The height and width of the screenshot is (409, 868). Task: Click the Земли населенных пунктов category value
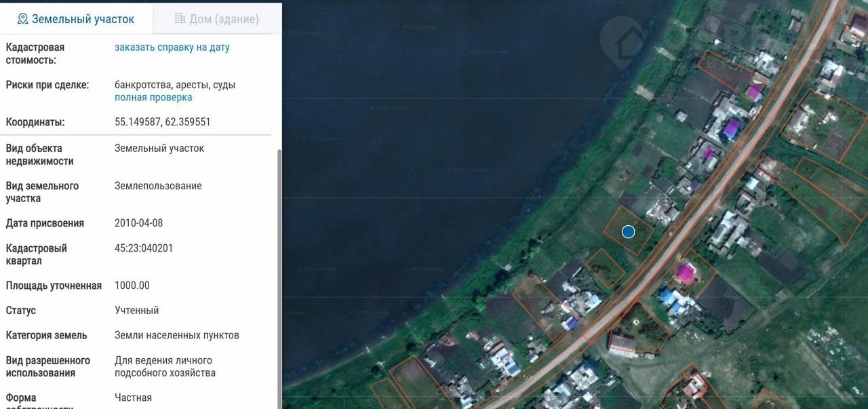pos(176,335)
